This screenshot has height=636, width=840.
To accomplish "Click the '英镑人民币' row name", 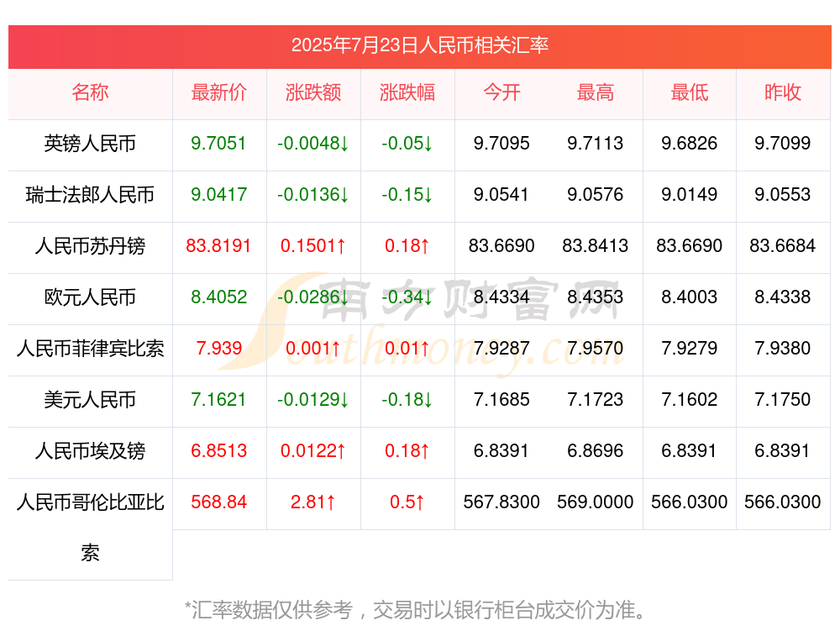I will (x=90, y=144).
